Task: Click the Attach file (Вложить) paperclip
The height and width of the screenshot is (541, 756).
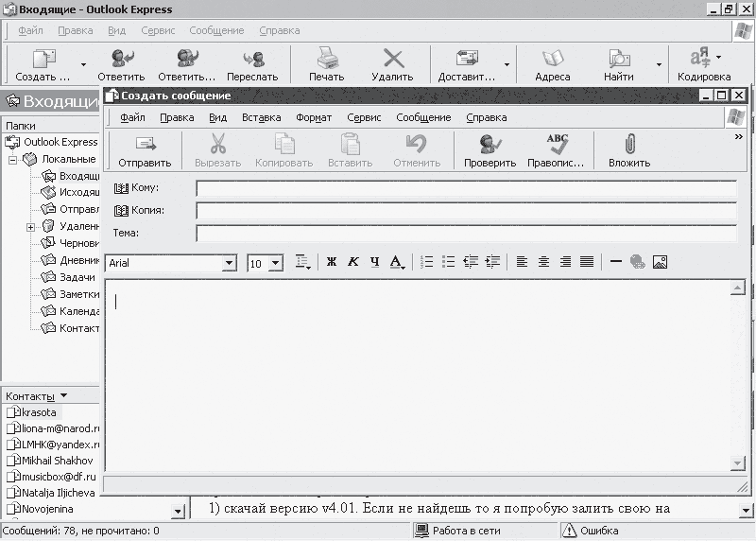Action: tap(628, 150)
